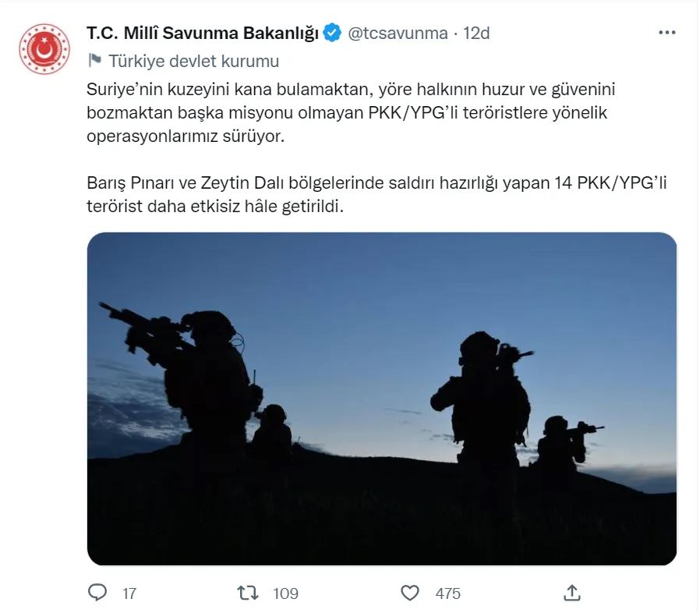Like the tweet with the heart icon
The image size is (700, 613).
tap(410, 593)
